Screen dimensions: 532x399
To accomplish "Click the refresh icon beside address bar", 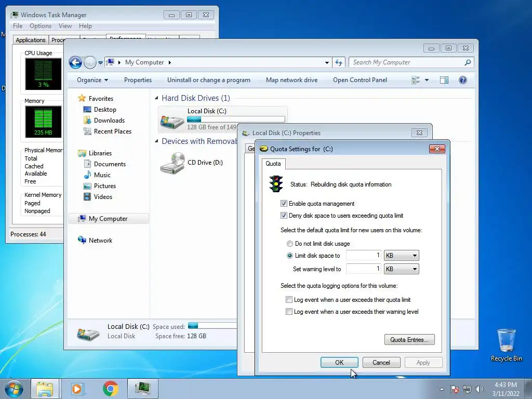I will [x=339, y=62].
